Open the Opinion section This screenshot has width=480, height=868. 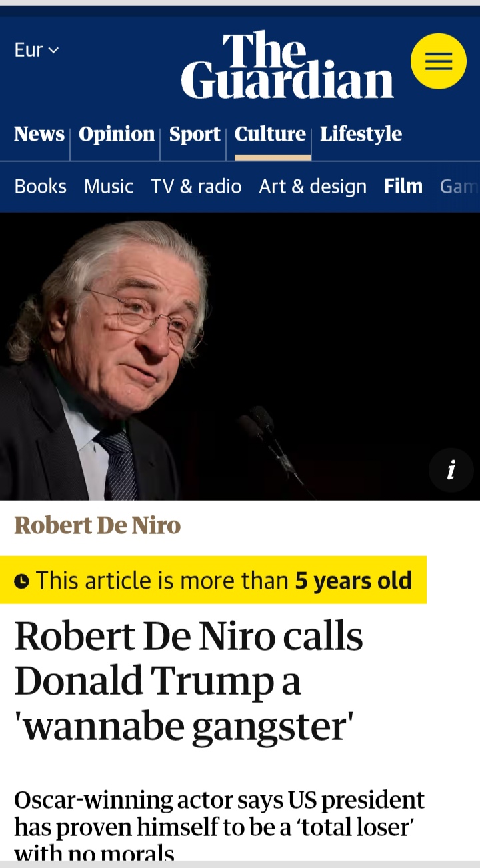tap(117, 134)
